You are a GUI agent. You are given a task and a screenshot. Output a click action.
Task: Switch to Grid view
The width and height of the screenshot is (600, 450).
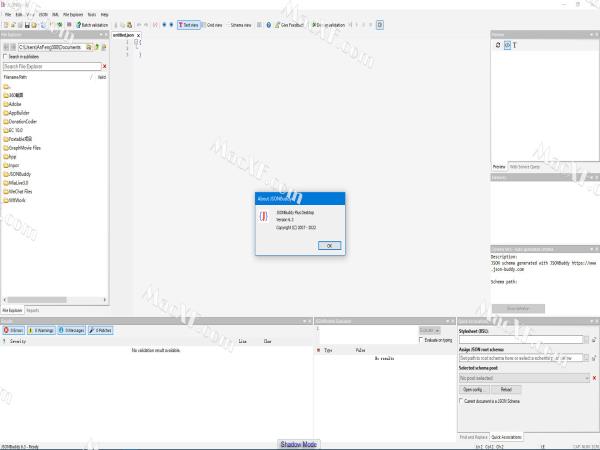tap(212, 25)
